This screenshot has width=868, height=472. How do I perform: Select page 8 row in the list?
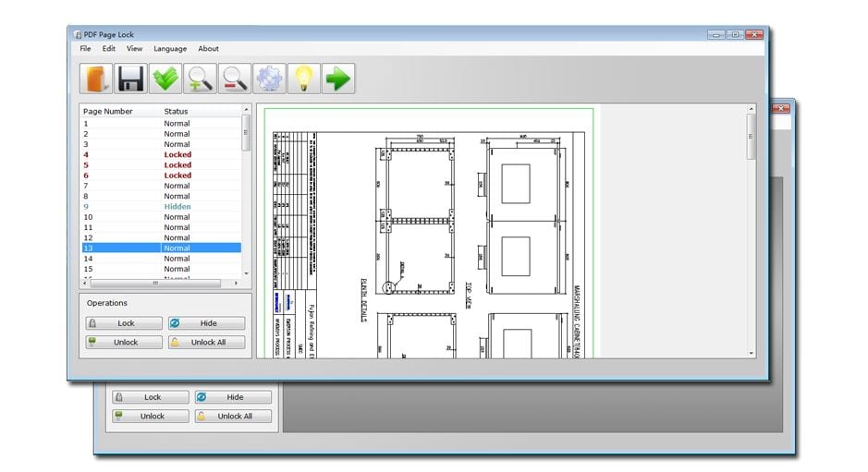point(162,196)
